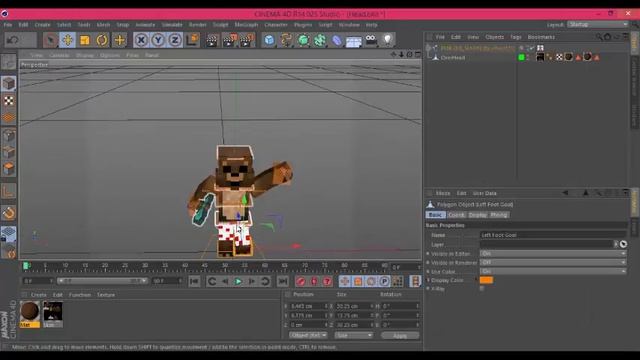This screenshot has width=640, height=360.
Task: Add a Cube primitive object
Action: (x=269, y=40)
